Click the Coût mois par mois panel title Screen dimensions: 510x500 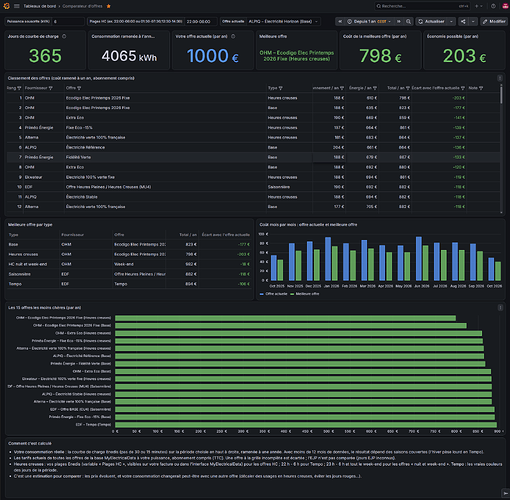coord(308,225)
